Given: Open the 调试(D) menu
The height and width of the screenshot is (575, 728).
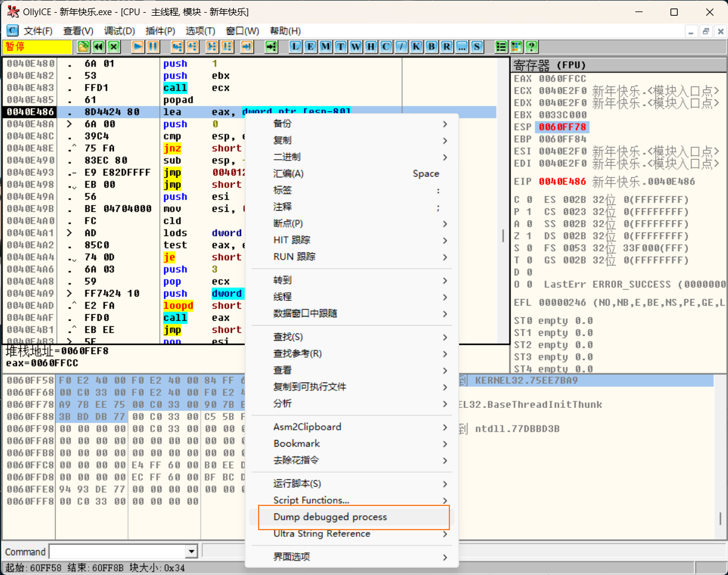Looking at the screenshot, I should pyautogui.click(x=119, y=31).
